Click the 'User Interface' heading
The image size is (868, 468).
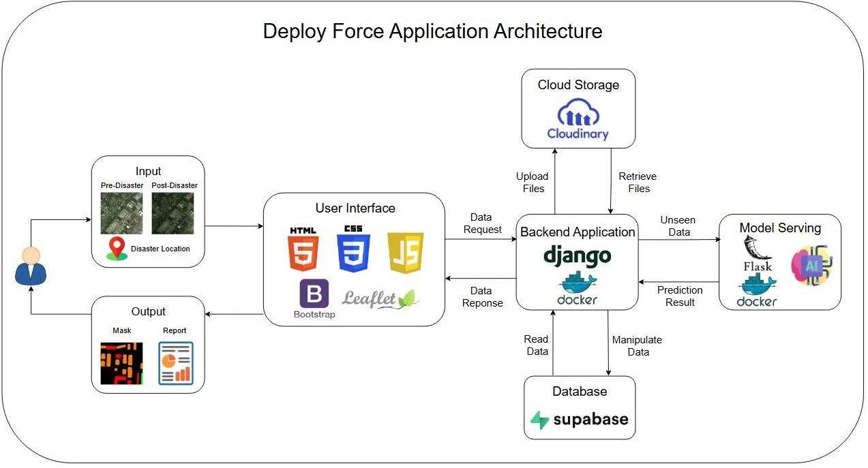(355, 208)
